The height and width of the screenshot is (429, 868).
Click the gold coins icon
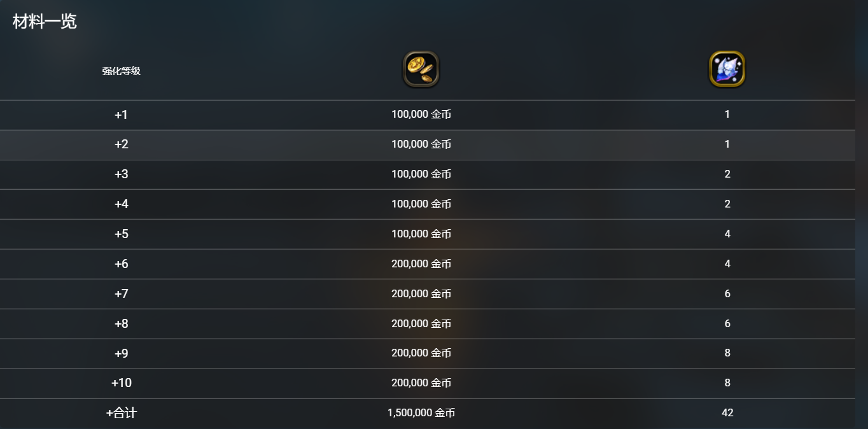click(x=421, y=69)
